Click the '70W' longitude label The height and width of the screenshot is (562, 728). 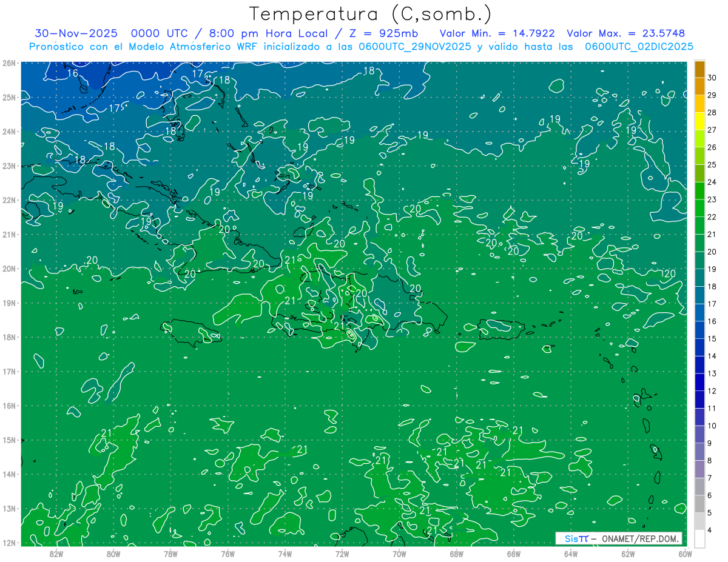[x=399, y=554]
